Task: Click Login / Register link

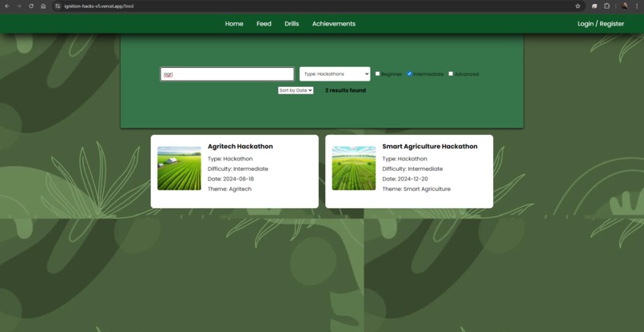Action: click(601, 24)
